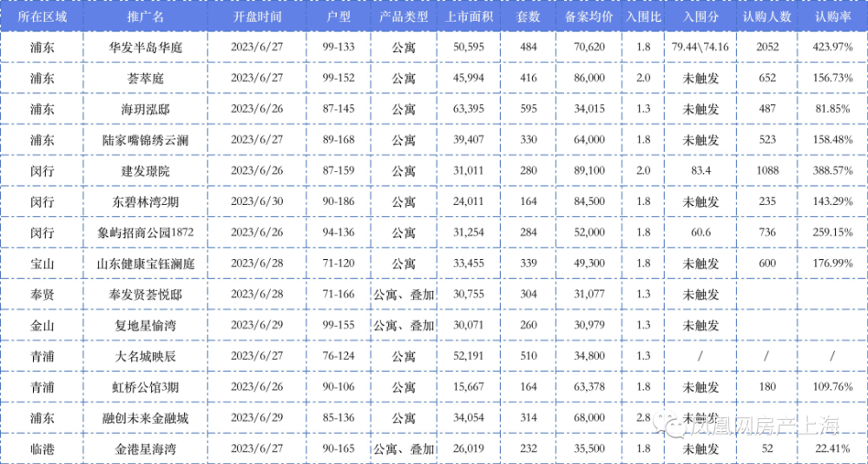Select the 虹桥公馆3期 project name cell
This screenshot has width=868, height=464.
146,387
